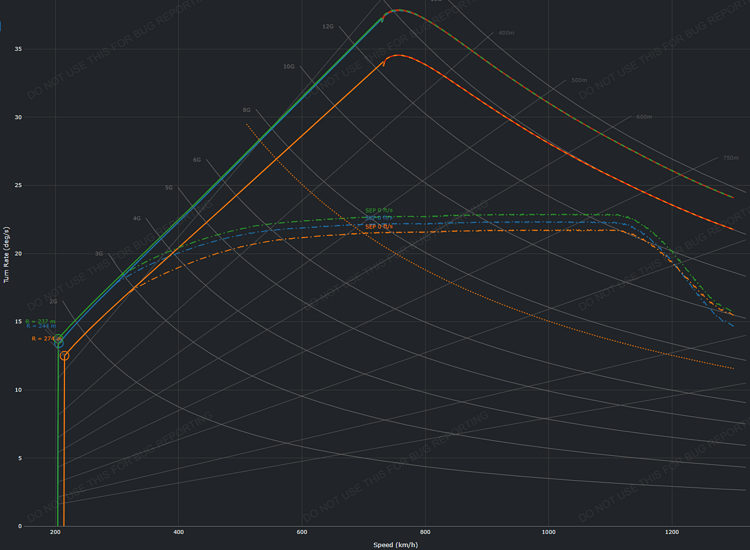Viewport: 750px width, 550px height.
Task: Click the '5G' load factor label
Action: (169, 188)
